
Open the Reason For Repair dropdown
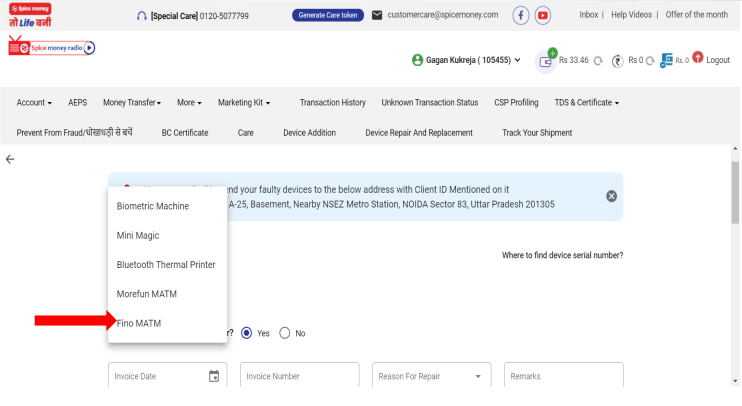coord(432,376)
